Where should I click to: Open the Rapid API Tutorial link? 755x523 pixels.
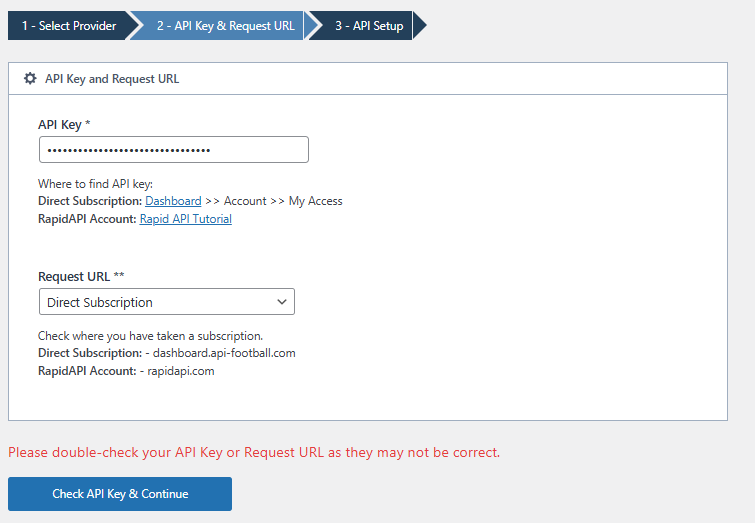[185, 219]
